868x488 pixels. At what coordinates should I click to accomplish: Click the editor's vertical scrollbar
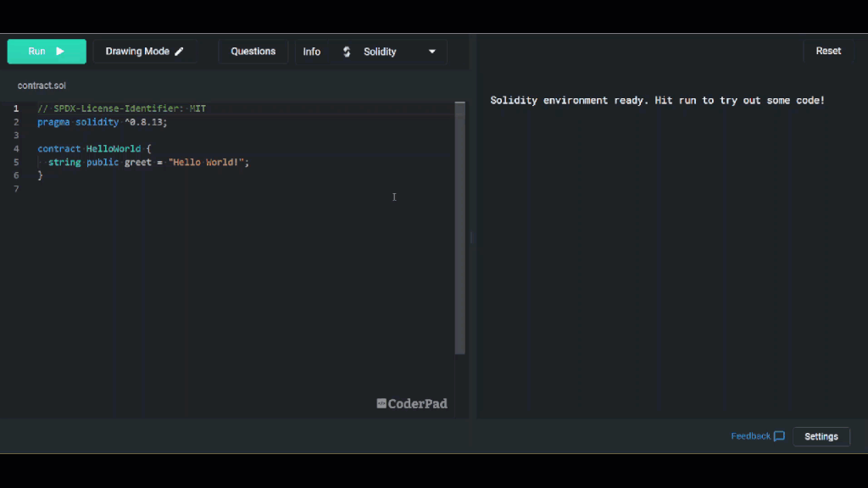(460, 227)
